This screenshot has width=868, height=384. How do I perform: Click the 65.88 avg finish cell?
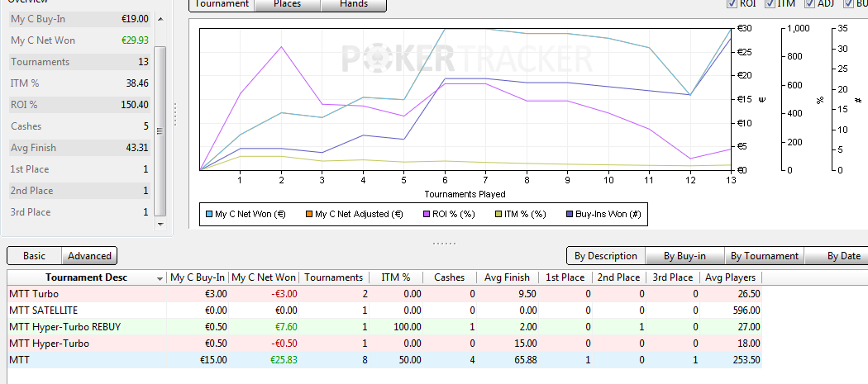pos(525,360)
